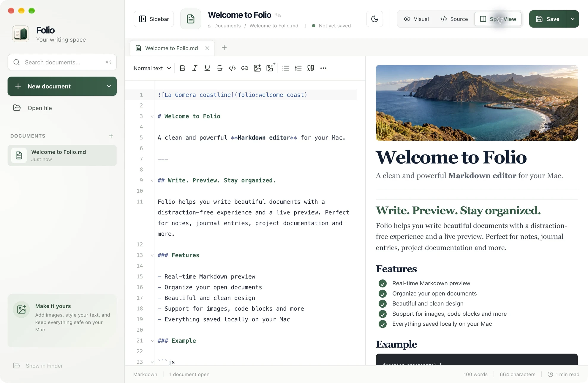This screenshot has width=588, height=383.
Task: Click the Make it yours card
Action: (x=62, y=321)
